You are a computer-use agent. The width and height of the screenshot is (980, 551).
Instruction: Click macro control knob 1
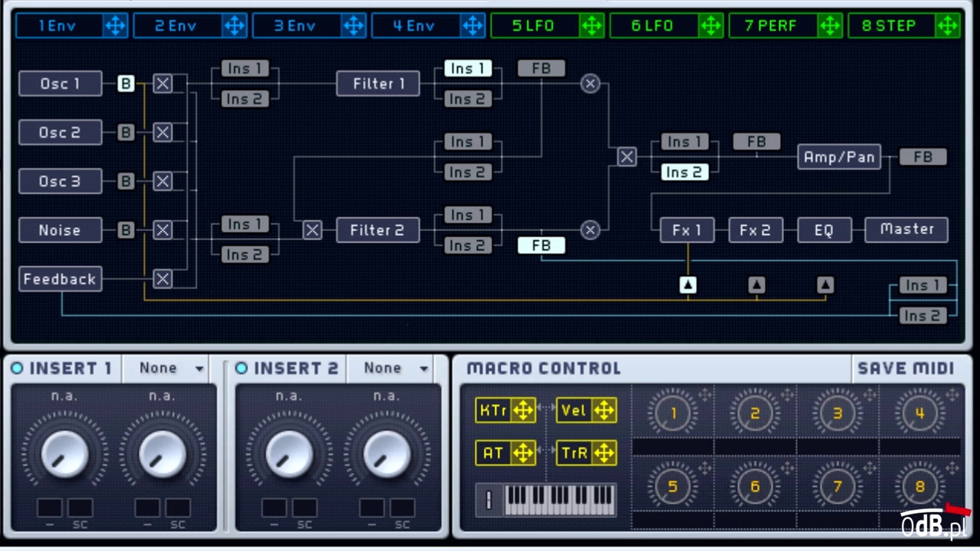point(673,413)
